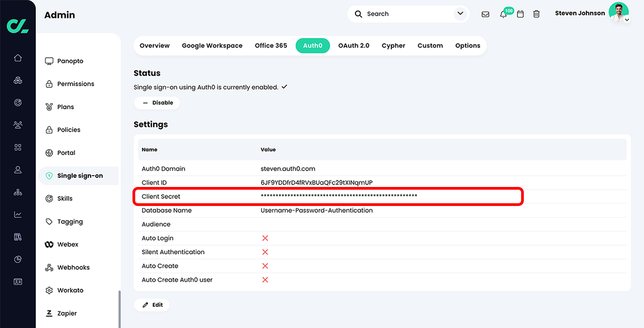Enable Silent Authentication
644x328 pixels.
(x=265, y=252)
